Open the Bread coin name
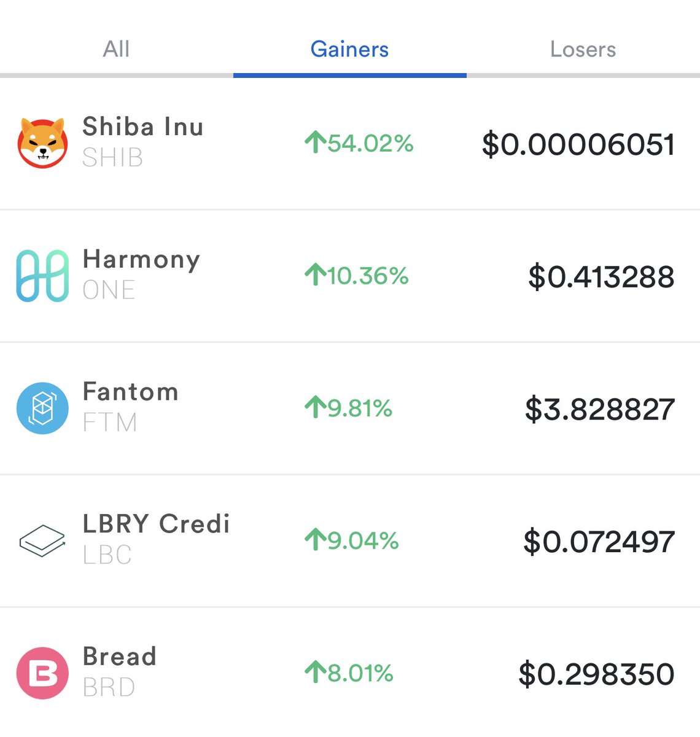This screenshot has height=737, width=700. click(x=120, y=657)
